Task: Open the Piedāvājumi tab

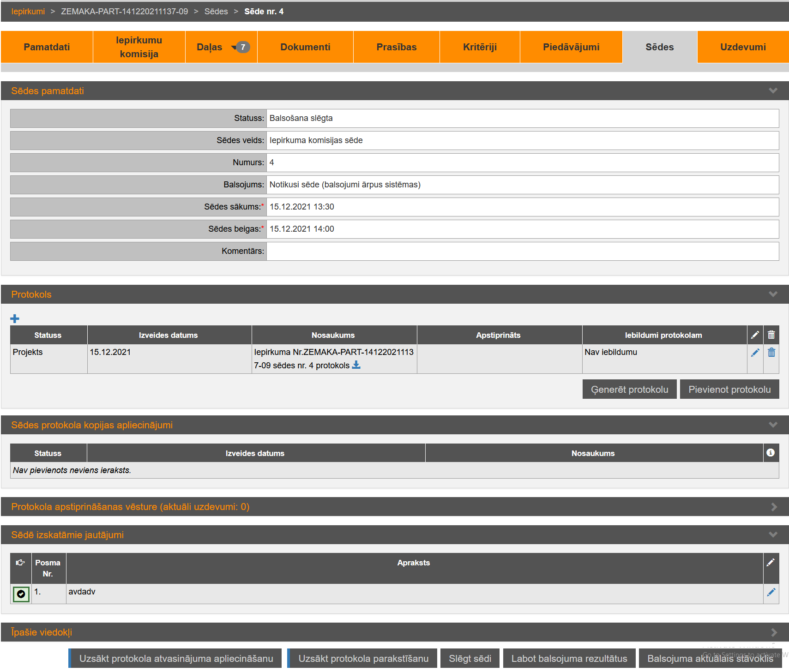Action: click(x=571, y=47)
